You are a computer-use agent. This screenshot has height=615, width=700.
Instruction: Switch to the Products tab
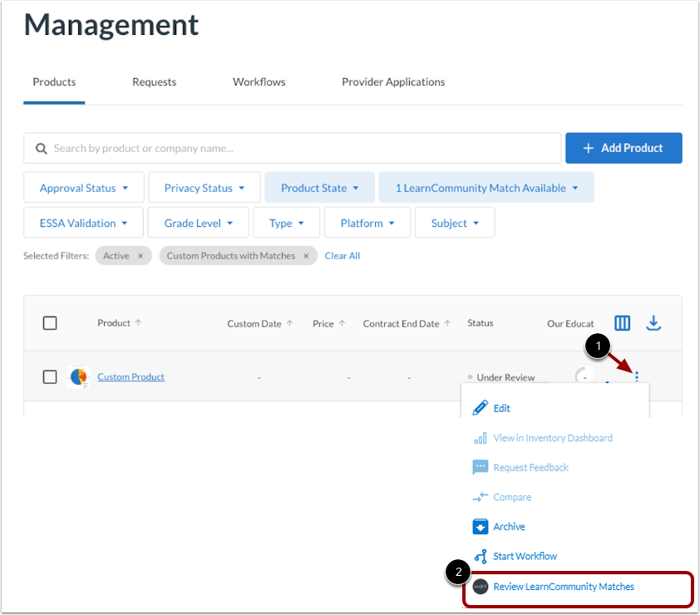[54, 82]
